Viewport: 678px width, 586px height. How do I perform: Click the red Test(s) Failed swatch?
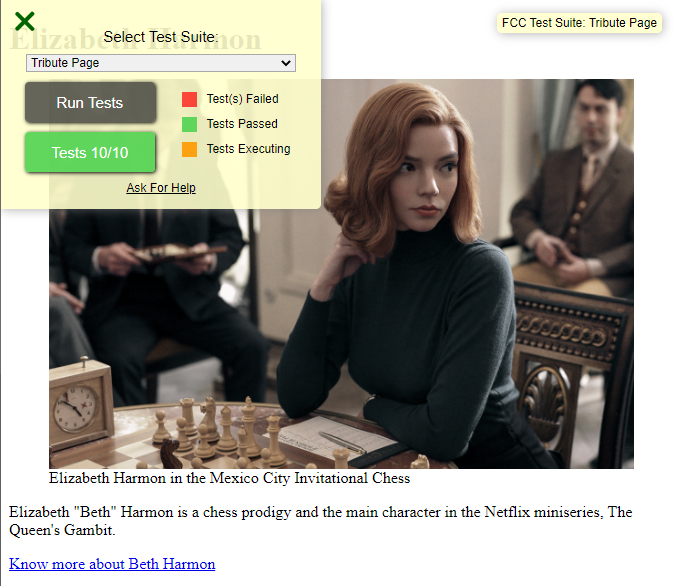[x=189, y=99]
